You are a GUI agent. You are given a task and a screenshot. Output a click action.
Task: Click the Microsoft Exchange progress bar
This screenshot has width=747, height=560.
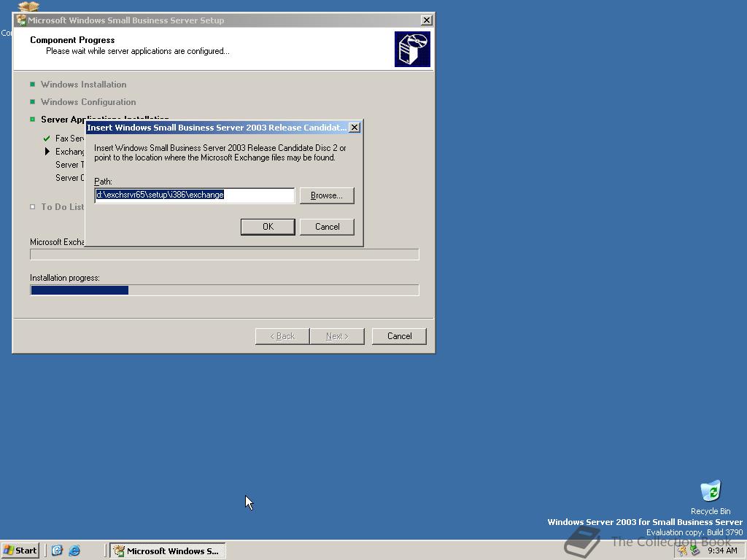[x=225, y=254]
